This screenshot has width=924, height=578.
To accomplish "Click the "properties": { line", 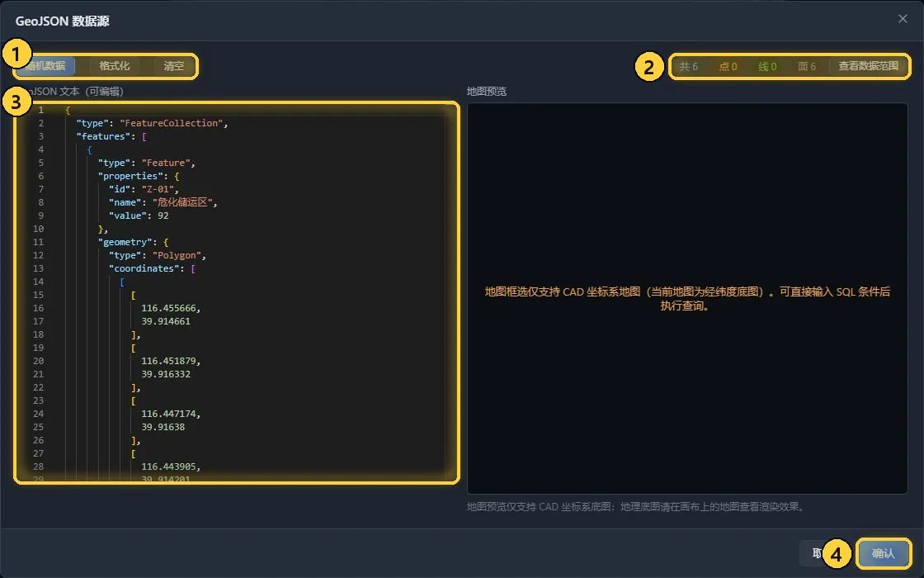I will (x=139, y=176).
